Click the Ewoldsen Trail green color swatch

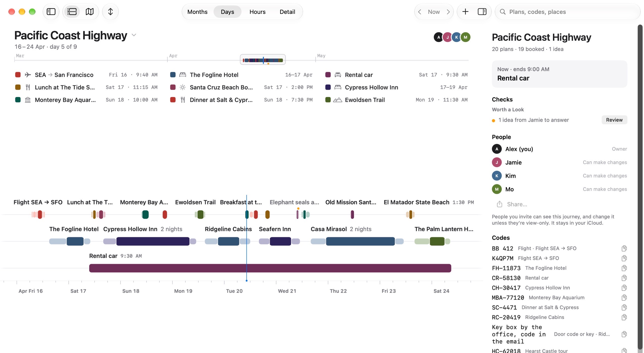click(x=328, y=100)
